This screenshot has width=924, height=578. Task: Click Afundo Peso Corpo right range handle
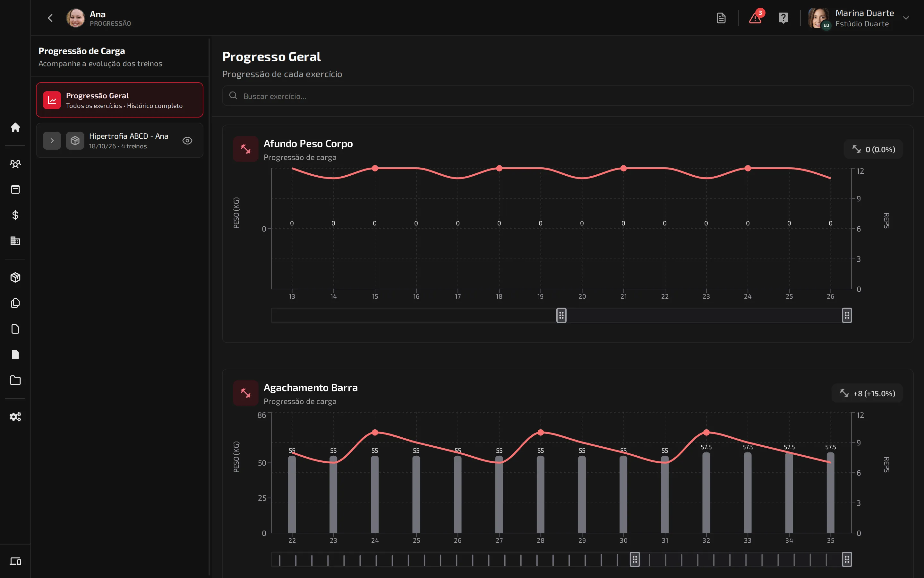847,315
